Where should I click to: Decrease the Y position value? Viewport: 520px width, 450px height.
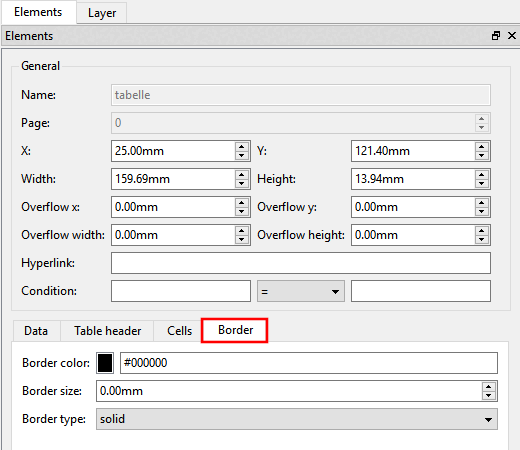481,155
